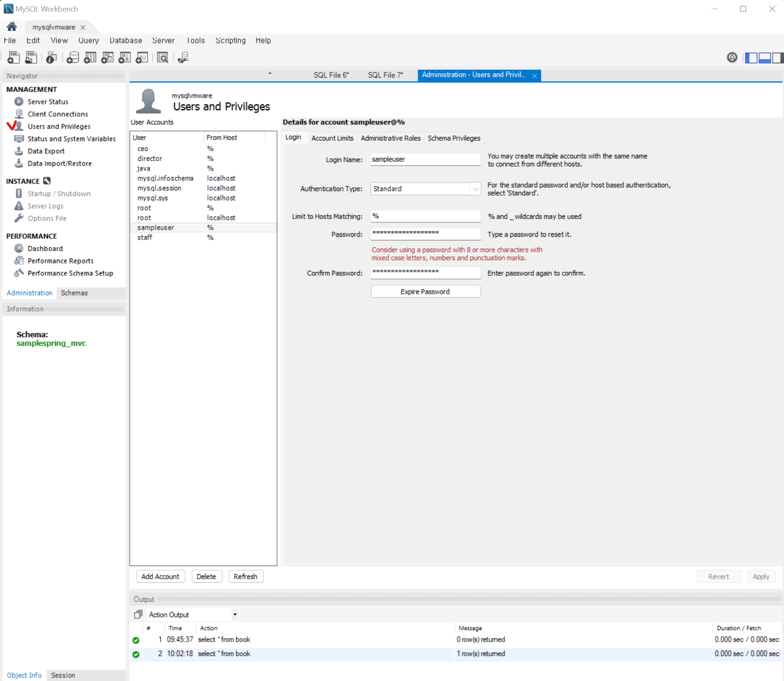Viewport: 784px width, 681px height.
Task: Close the Administration - Users and Privileges tab
Action: [x=535, y=76]
